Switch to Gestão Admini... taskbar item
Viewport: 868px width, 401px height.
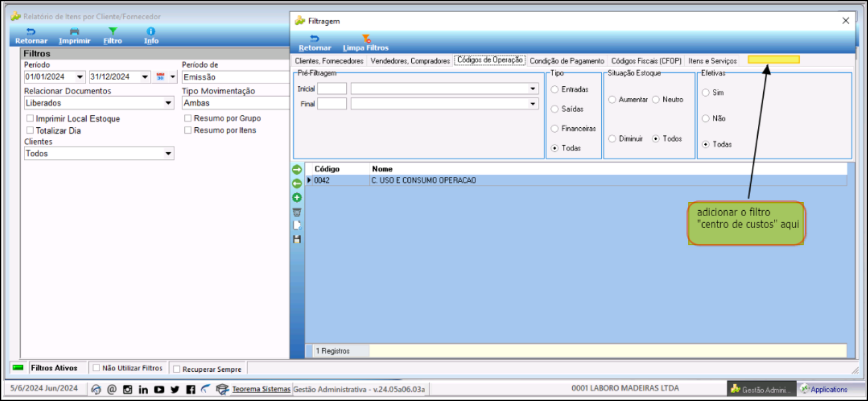click(761, 389)
